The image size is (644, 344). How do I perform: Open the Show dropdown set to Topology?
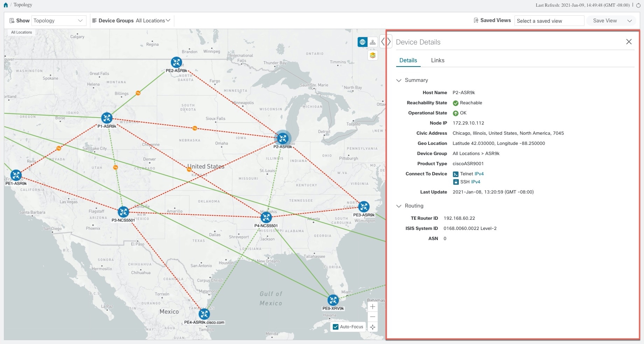tap(58, 20)
